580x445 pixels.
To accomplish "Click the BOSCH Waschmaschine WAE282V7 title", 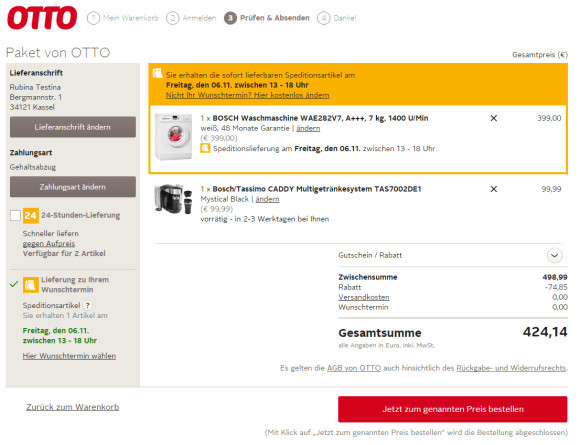I will [x=320, y=118].
